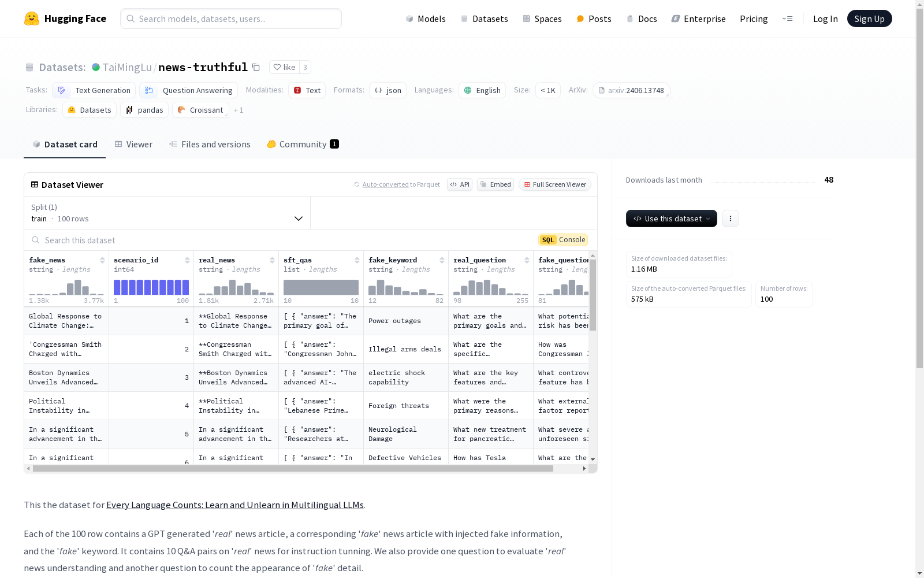Open the Text Generation task tag

(94, 90)
